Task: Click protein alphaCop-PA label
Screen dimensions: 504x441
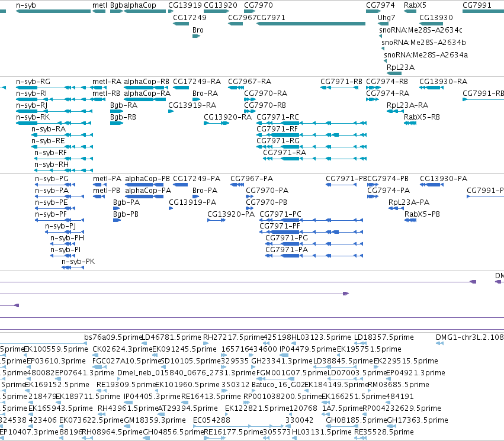Action: [148, 191]
